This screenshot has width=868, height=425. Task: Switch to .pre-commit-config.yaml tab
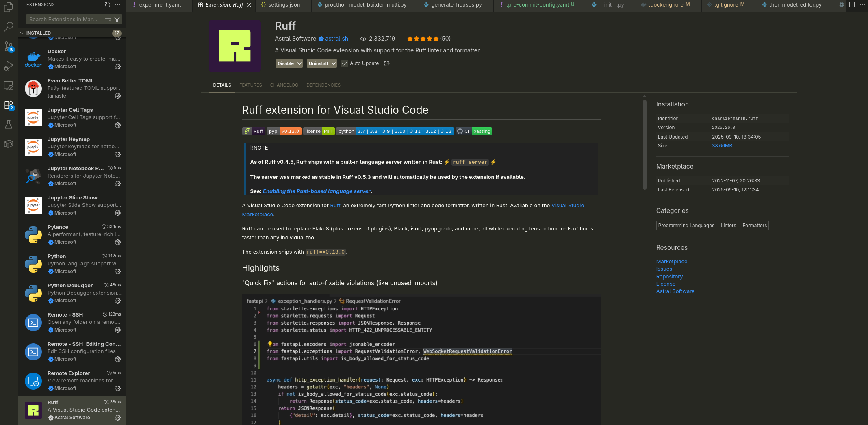tap(540, 5)
